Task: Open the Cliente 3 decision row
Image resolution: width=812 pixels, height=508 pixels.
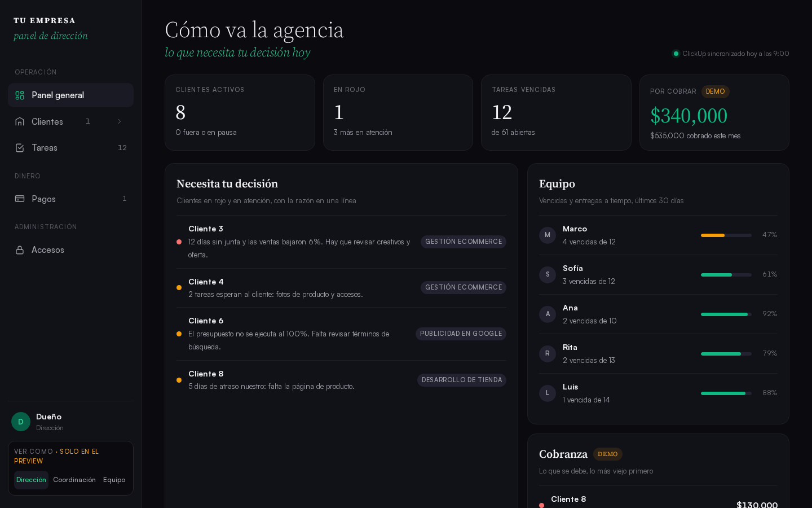Action: [341, 242]
